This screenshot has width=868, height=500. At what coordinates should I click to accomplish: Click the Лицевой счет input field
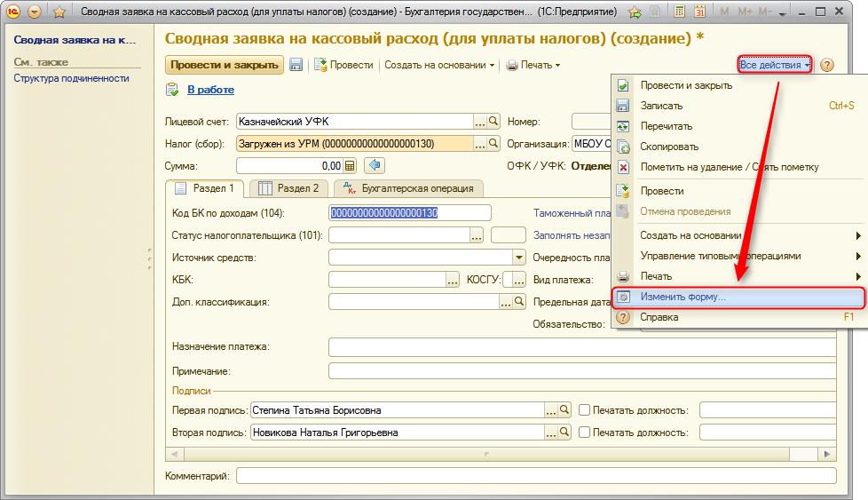coord(354,122)
